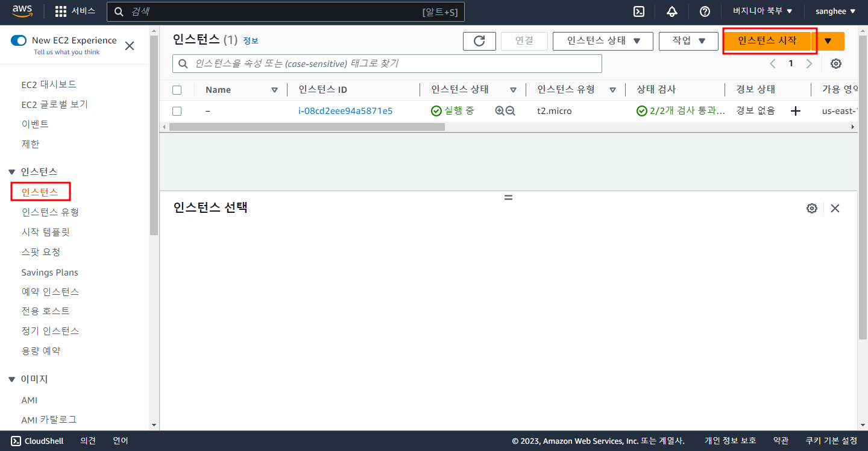Collapse the 이미지 sidebar section

pyautogui.click(x=12, y=380)
